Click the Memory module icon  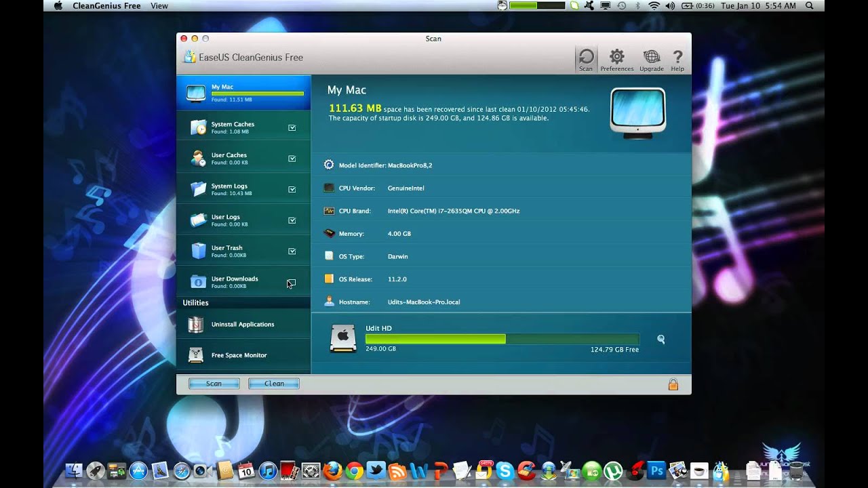click(329, 233)
